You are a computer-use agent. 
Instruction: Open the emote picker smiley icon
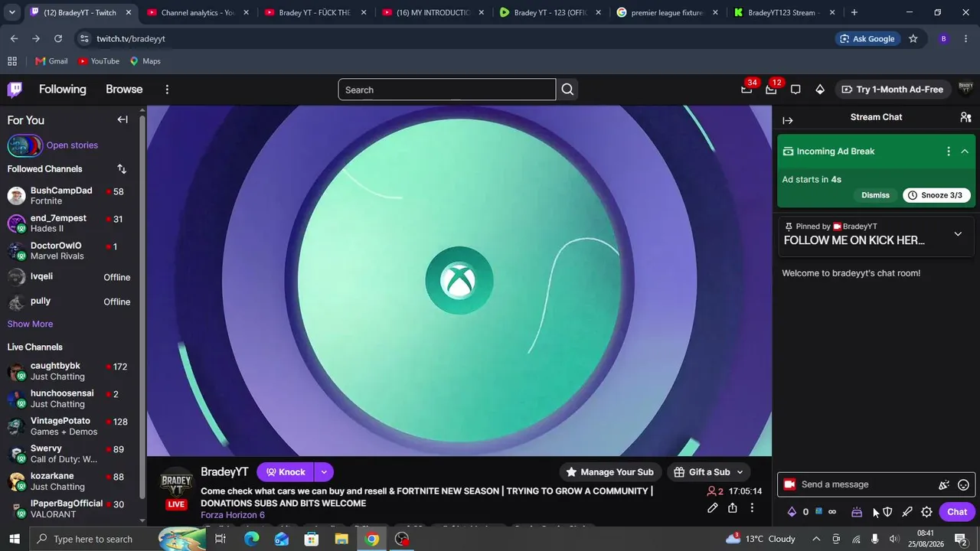point(964,484)
